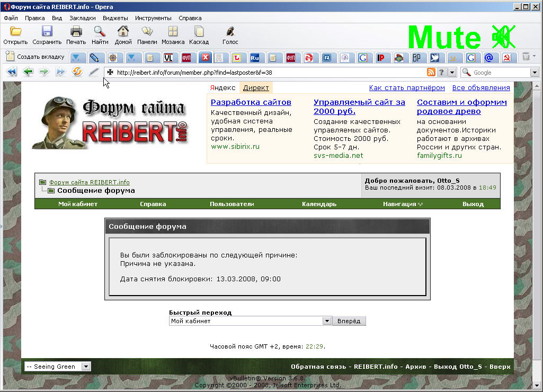
Task: Click the URL address field
Action: 265,73
